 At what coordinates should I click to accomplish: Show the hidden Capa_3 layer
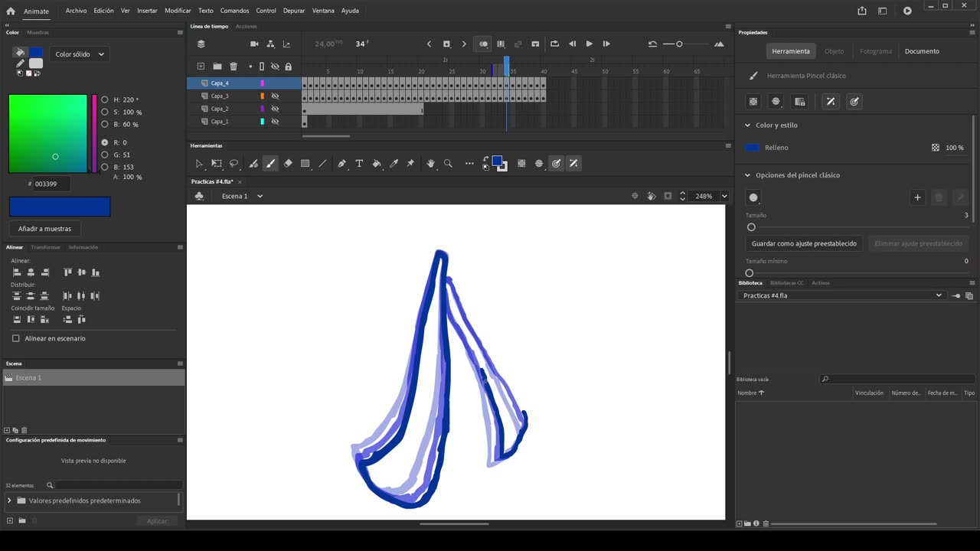[275, 96]
